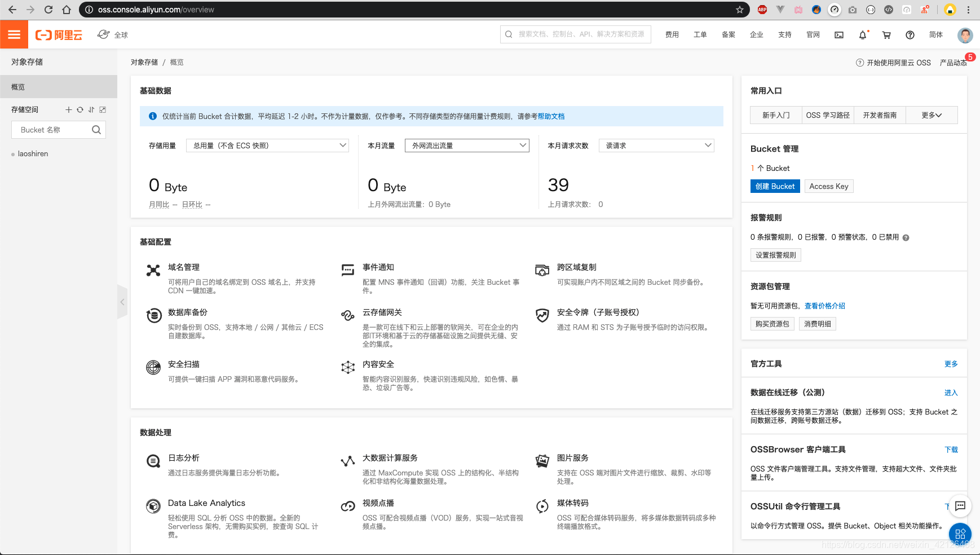
Task: Click the 图片服务 icon
Action: 542,461
